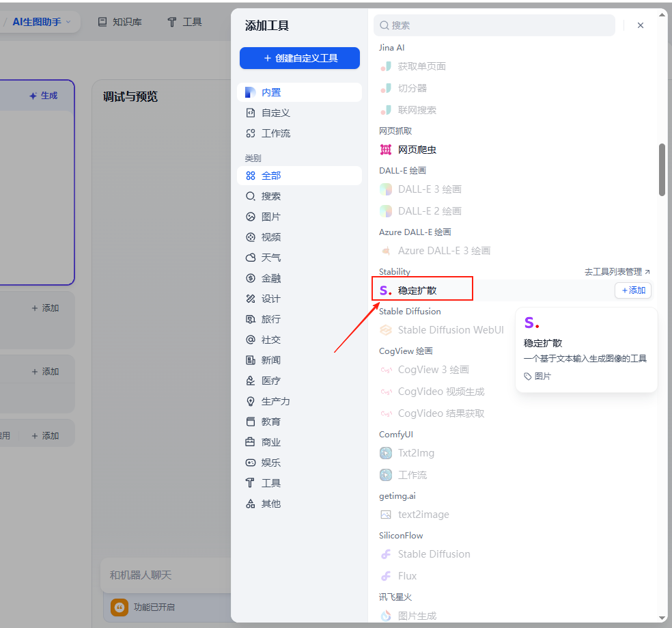Click the tool list vertical scrollbar

point(662,169)
